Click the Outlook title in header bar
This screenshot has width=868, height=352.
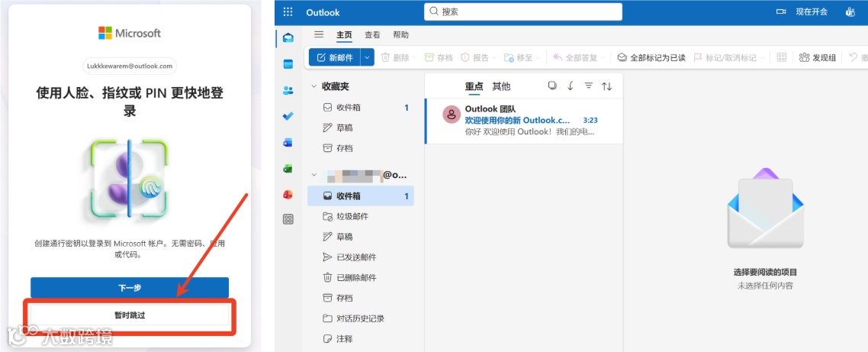tap(323, 12)
